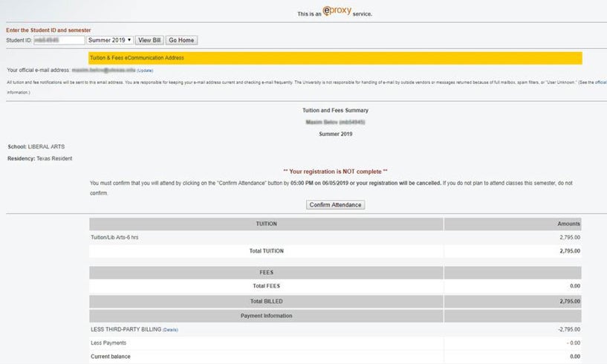Click the TUITION table header
The width and height of the screenshot is (607, 364).
tap(266, 224)
